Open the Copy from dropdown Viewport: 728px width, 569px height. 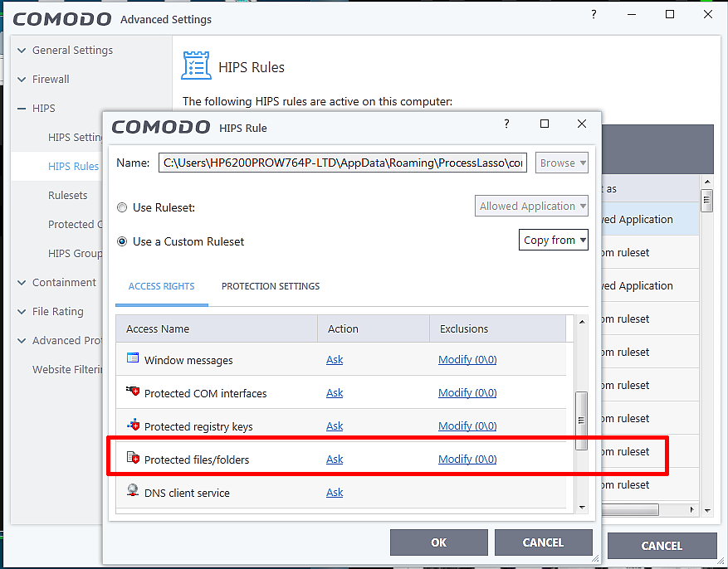[x=554, y=240]
